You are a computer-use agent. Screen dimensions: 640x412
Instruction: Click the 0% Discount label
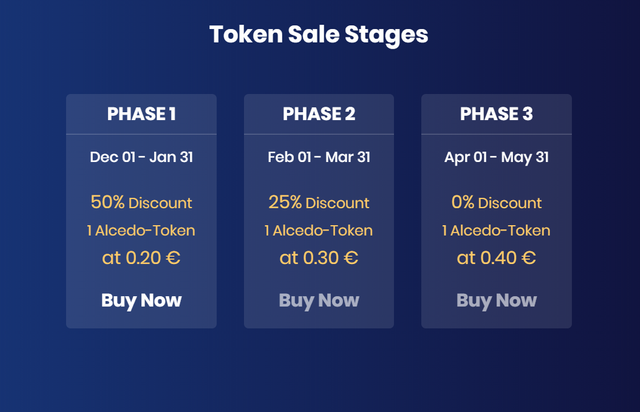[x=496, y=202]
